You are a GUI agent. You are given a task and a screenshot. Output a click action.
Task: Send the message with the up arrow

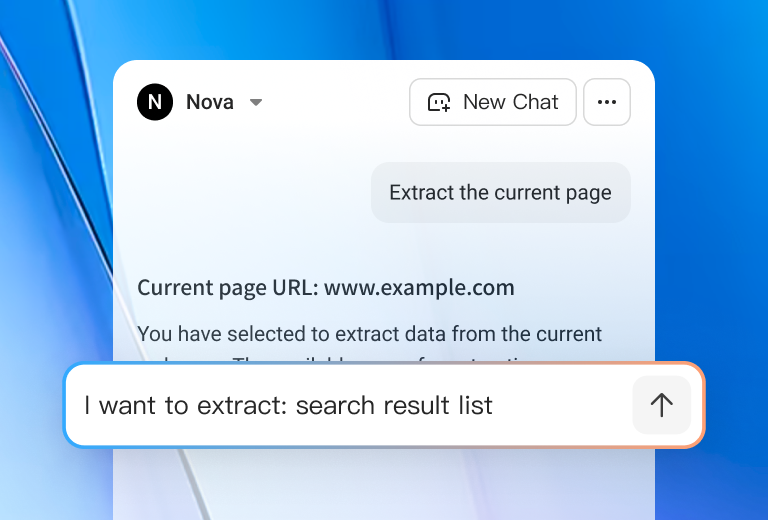click(662, 405)
